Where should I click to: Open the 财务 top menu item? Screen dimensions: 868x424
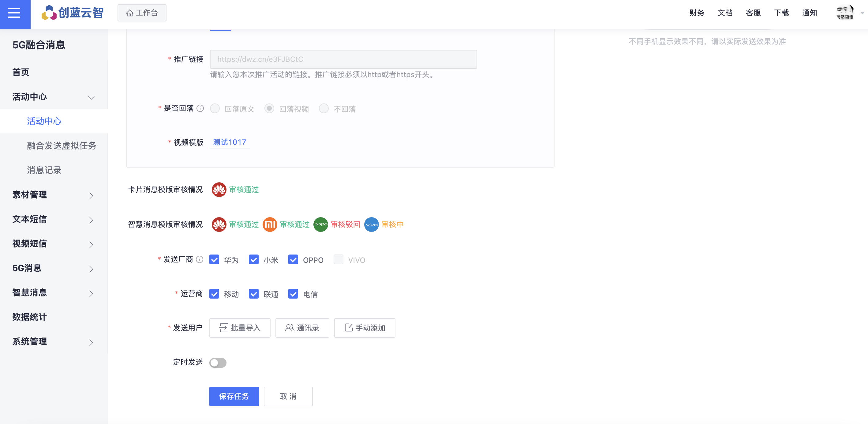(697, 13)
